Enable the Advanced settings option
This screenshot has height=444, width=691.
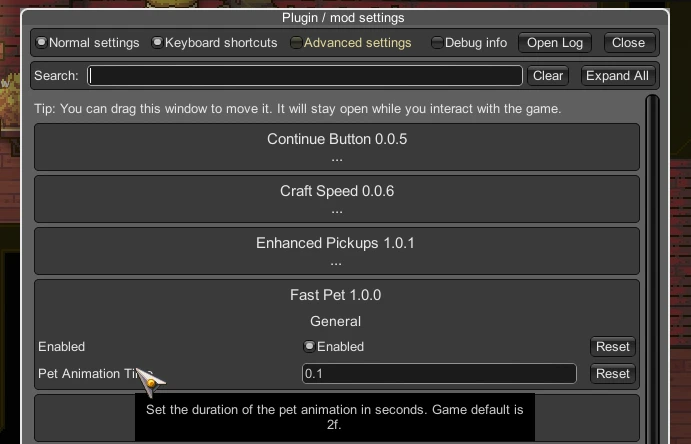351,43
